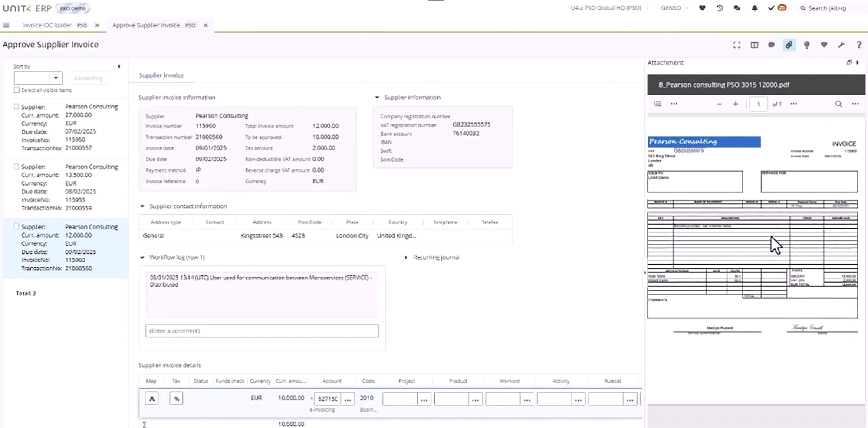
Task: Switch to Invoice IDC loader tab
Action: click(54, 25)
